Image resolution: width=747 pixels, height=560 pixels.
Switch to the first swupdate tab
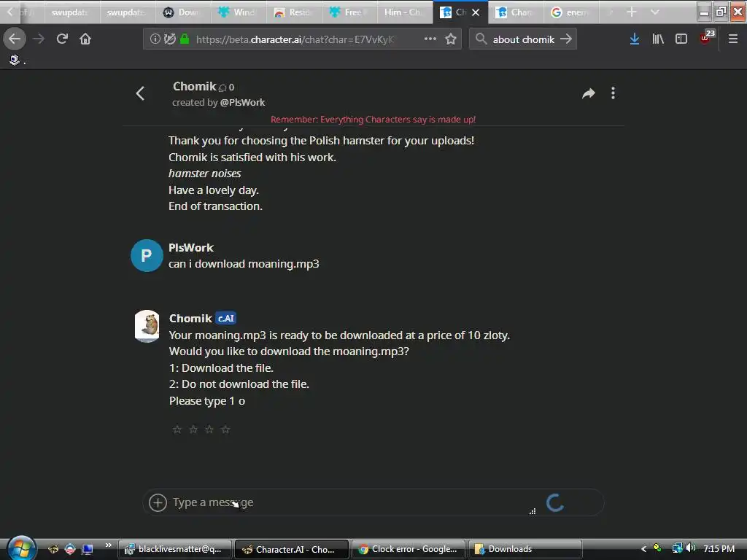[x=72, y=12]
